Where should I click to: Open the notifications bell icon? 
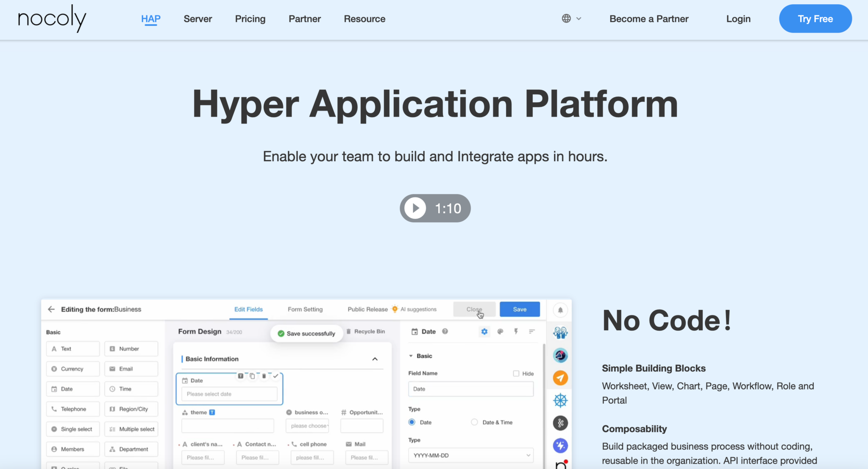click(x=560, y=310)
